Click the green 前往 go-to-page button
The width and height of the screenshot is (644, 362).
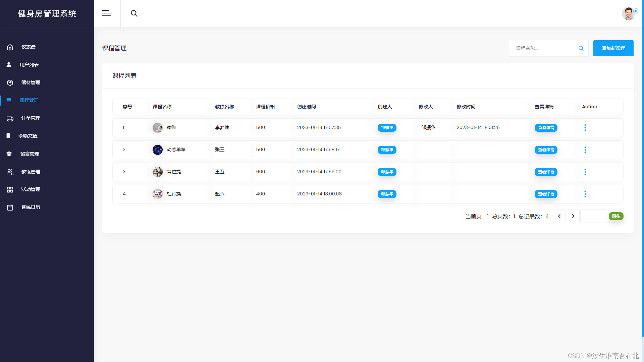(x=616, y=216)
